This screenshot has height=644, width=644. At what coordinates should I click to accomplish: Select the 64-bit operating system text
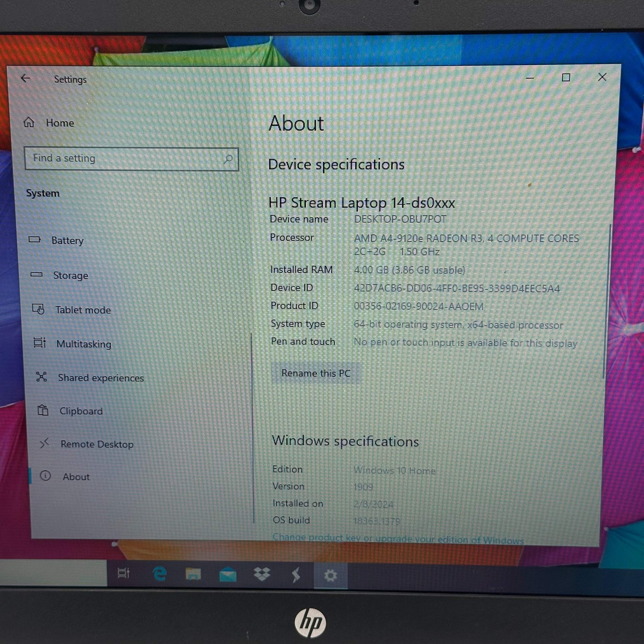point(458,324)
